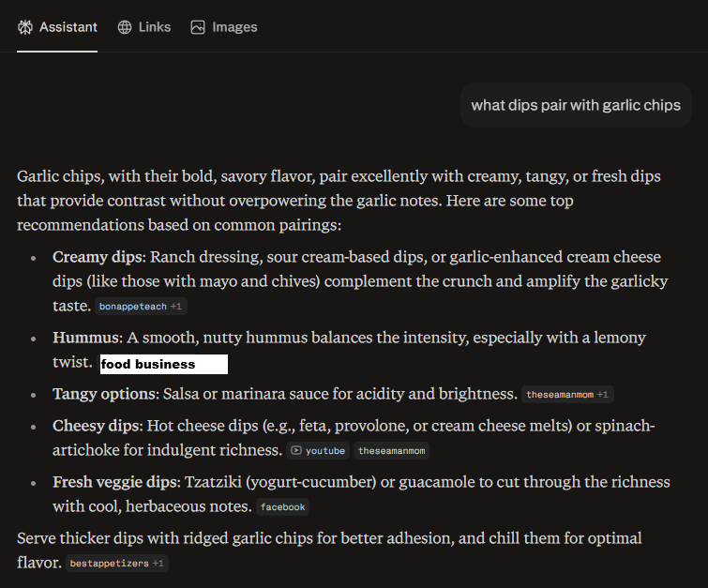Click the YouTube play icon in citation
Viewport: 708px width, 588px height.
coord(296,451)
